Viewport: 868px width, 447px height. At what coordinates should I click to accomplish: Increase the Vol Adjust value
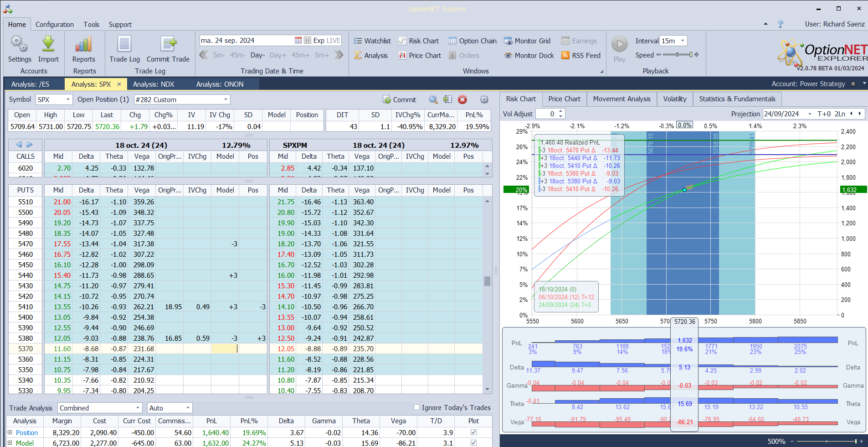561,111
